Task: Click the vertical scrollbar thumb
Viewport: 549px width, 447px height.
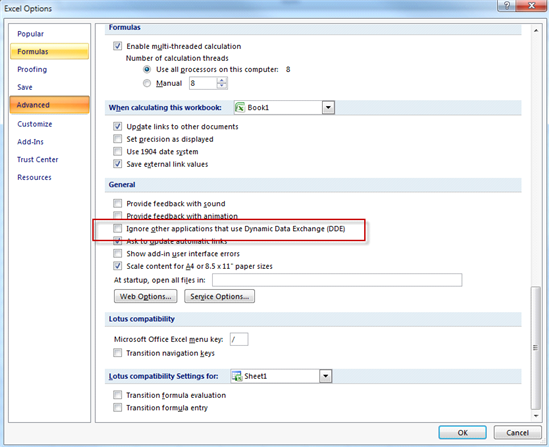Action: pyautogui.click(x=536, y=348)
